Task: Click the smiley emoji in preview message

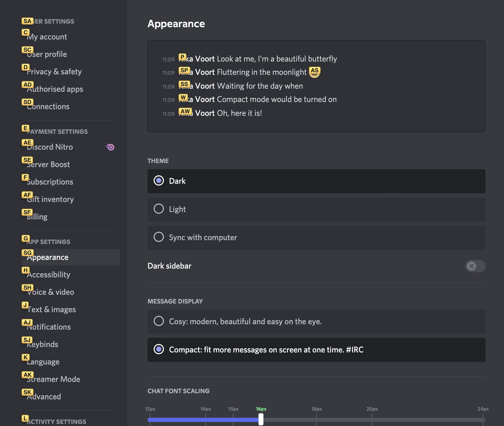Action: point(314,73)
